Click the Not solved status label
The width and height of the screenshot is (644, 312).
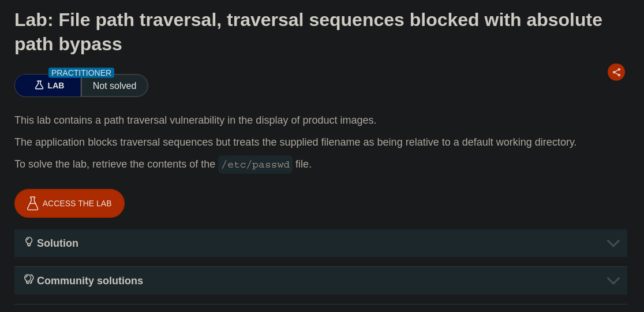114,86
